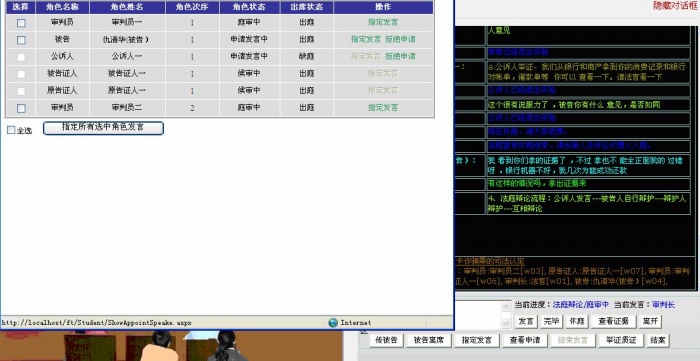The width and height of the screenshot is (700, 361).
Task: Check the box for 仇清华(被告) row
Action: coord(21,40)
